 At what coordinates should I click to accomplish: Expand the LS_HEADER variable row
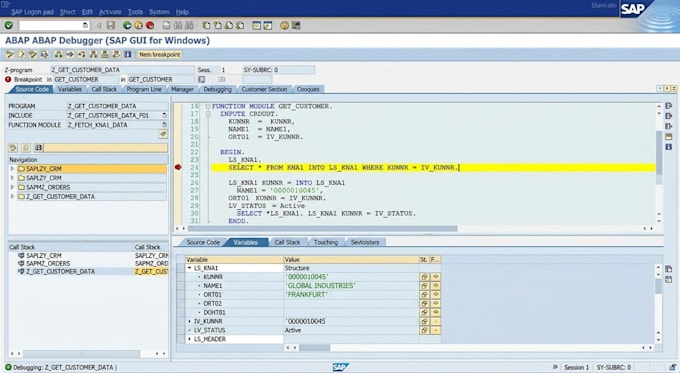point(190,339)
